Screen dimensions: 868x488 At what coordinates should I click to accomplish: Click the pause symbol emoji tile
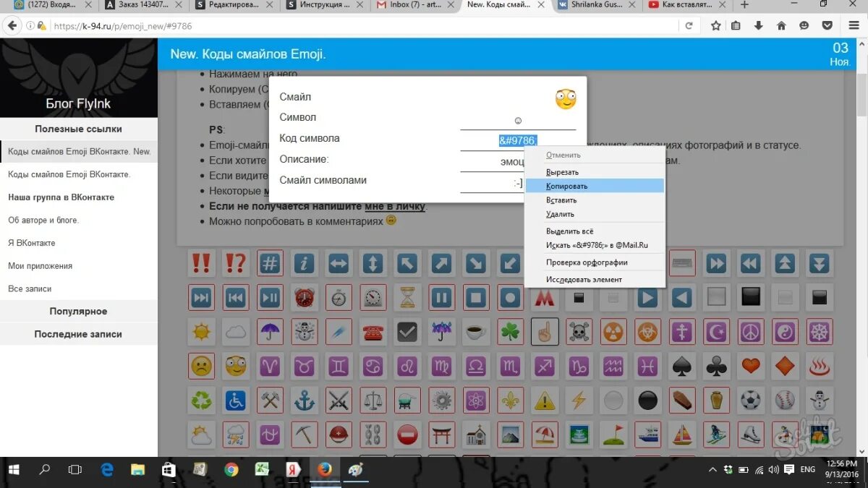pos(442,297)
